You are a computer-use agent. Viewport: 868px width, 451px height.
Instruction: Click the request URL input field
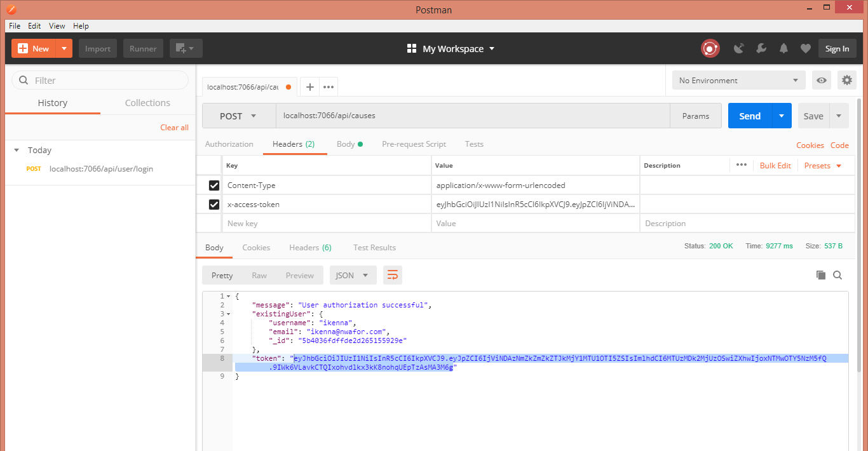445,116
